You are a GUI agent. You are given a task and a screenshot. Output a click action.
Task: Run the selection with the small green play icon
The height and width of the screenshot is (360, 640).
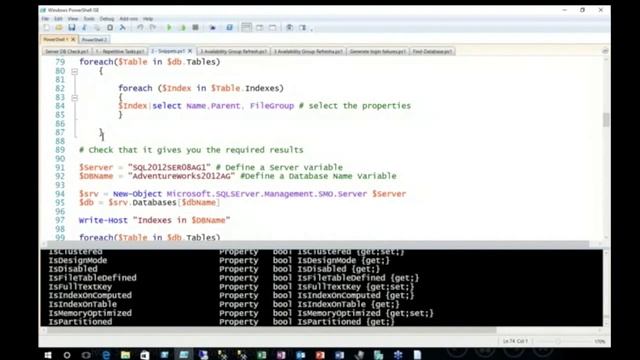pos(182,28)
